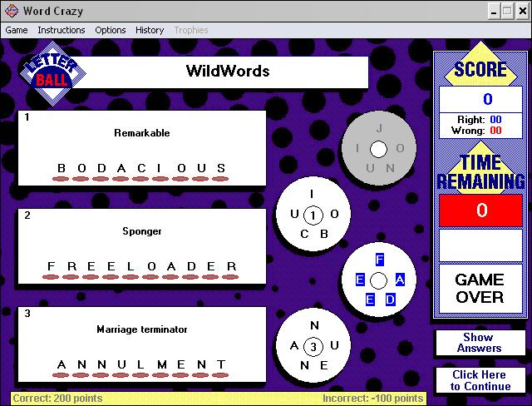Image resolution: width=532 pixels, height=406 pixels.
Task: Click the Right: 00 counter
Action: (479, 120)
